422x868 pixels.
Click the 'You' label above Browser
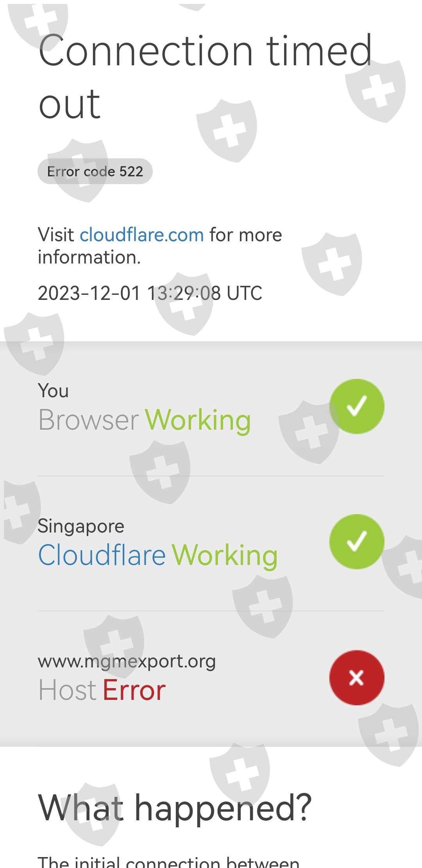pyautogui.click(x=54, y=391)
